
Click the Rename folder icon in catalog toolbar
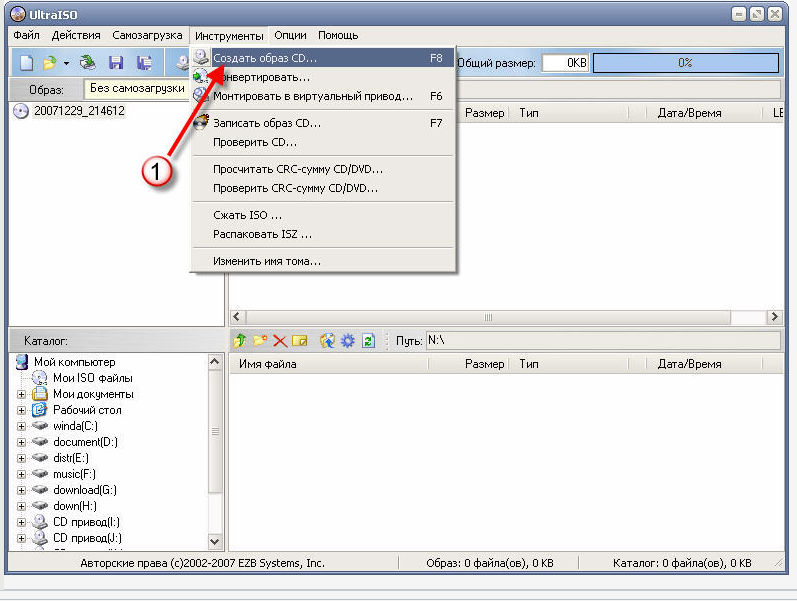(x=300, y=340)
